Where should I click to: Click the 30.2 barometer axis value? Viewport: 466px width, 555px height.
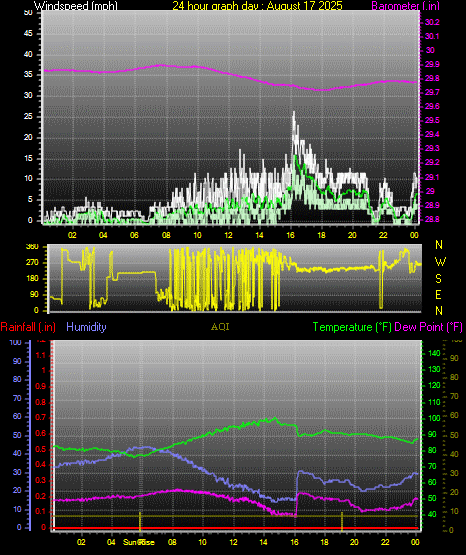coord(432,22)
